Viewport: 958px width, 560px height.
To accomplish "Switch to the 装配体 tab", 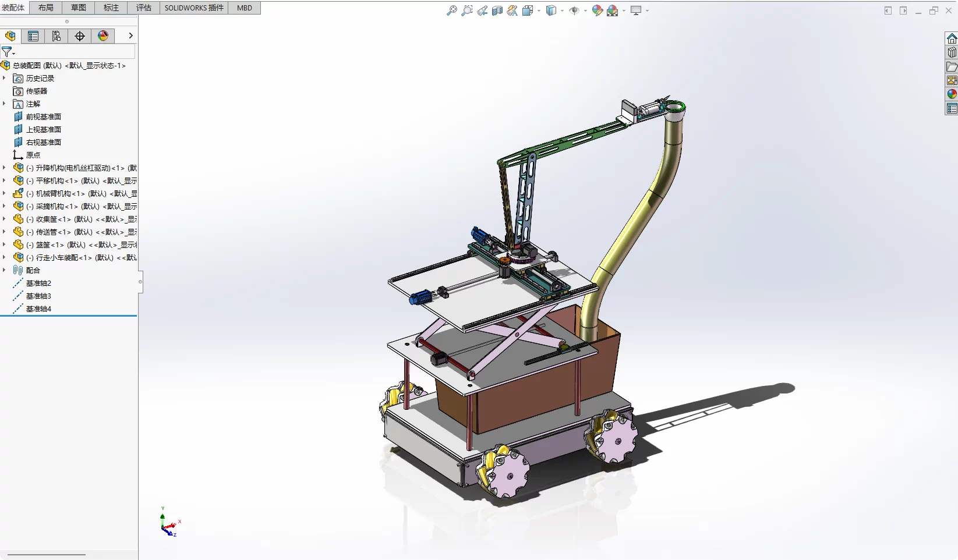I will pos(13,8).
